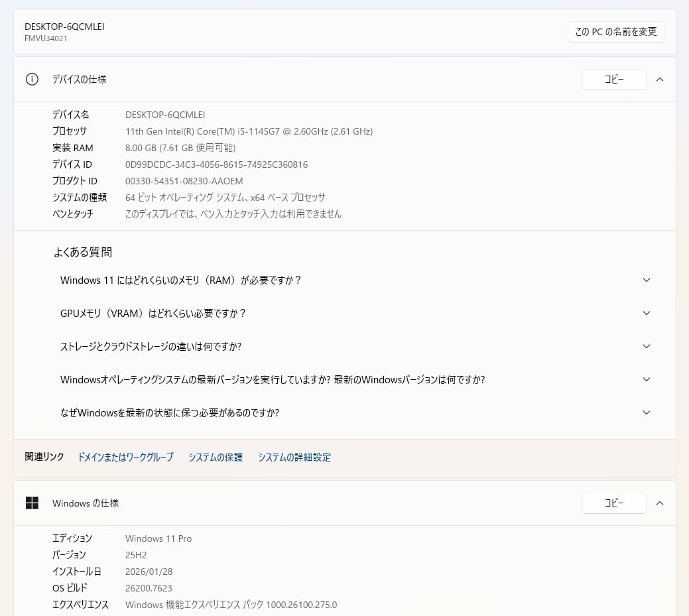Select the 8.00 GB RAM value
689x616 pixels.
[180, 148]
